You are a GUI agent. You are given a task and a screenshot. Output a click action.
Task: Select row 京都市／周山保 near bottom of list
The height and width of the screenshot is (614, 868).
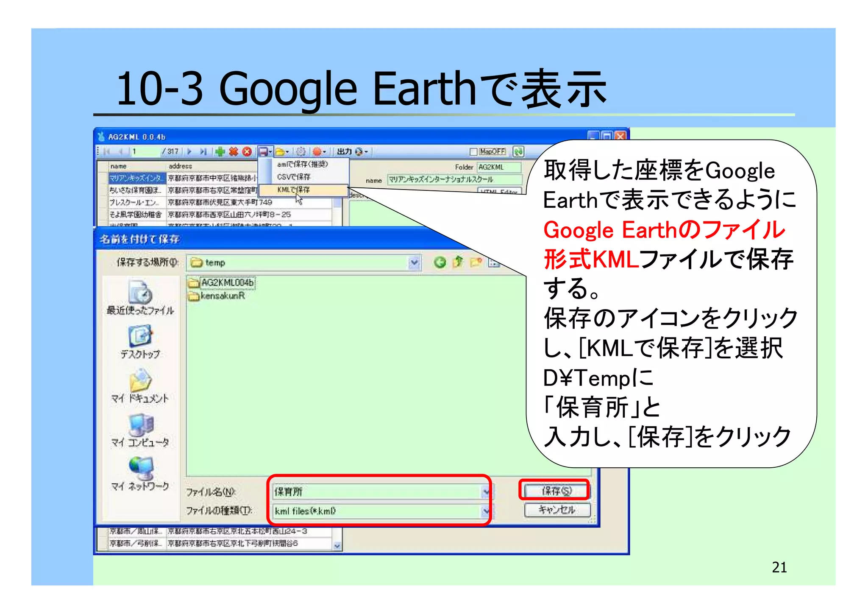(x=136, y=531)
